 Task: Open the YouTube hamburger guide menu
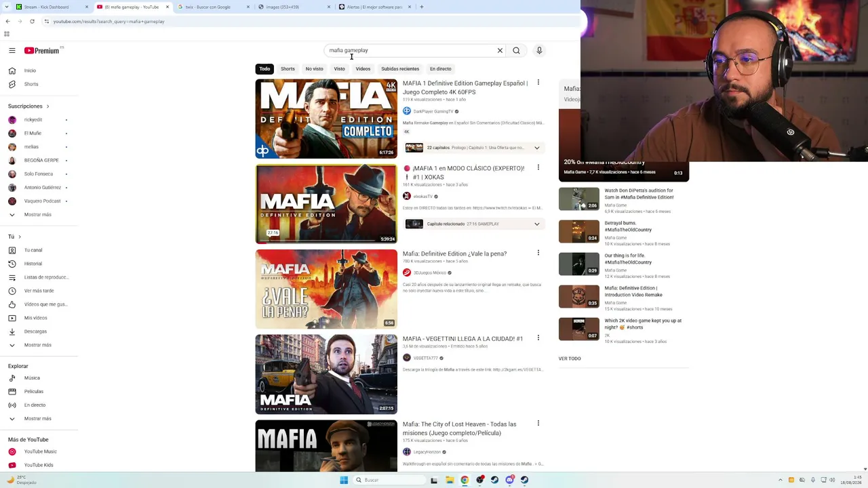(12, 51)
